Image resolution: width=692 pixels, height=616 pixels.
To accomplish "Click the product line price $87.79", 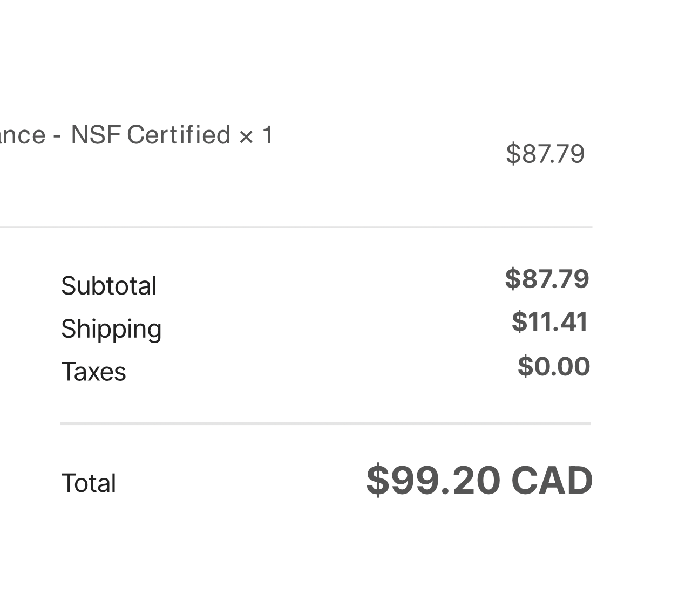I will (x=545, y=154).
